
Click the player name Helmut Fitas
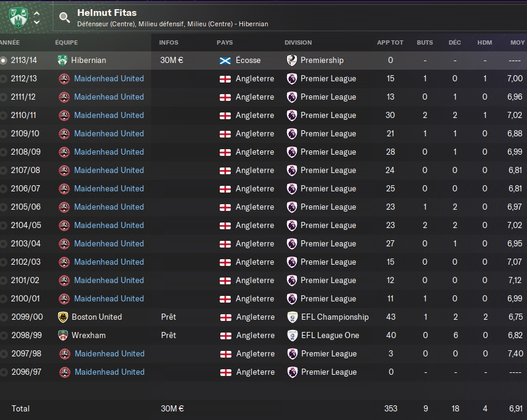click(107, 12)
